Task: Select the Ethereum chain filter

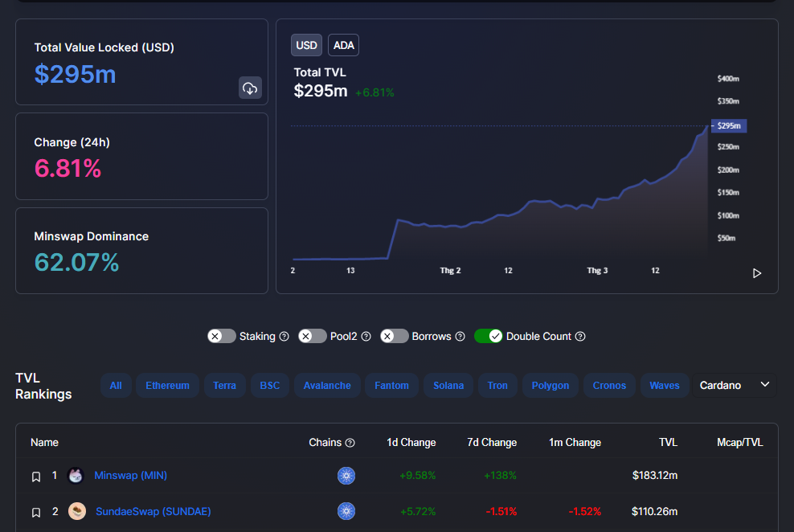Action: (168, 385)
